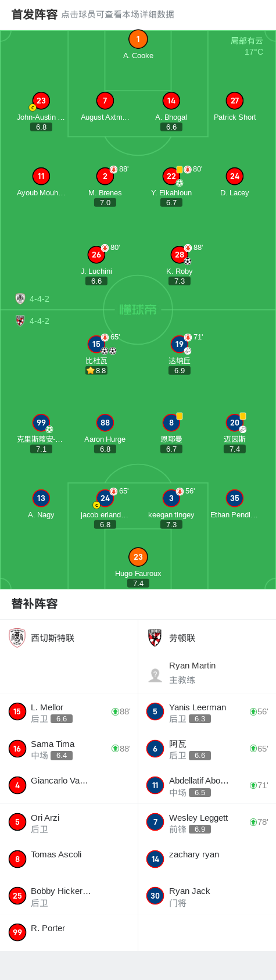Click 克里斯蒂安 number 99 player badge
The image size is (276, 980).
pos(41,423)
